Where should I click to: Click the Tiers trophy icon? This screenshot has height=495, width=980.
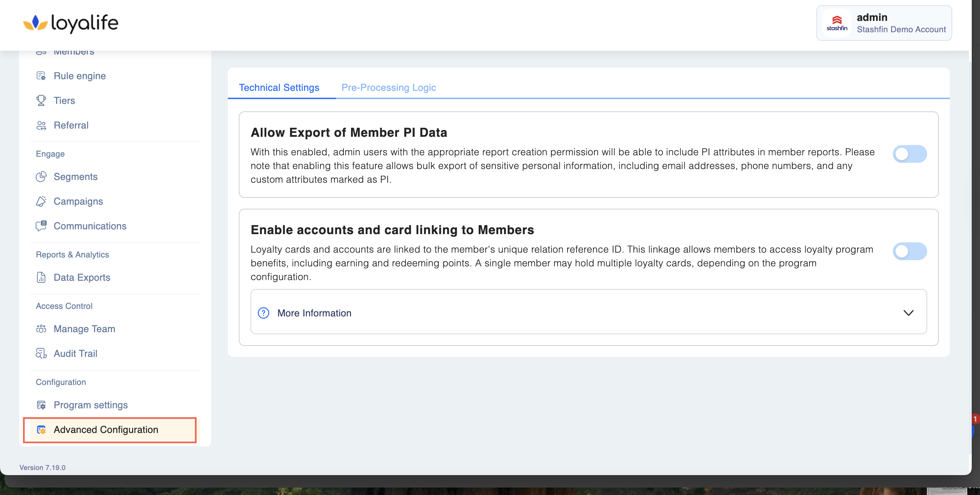[41, 101]
